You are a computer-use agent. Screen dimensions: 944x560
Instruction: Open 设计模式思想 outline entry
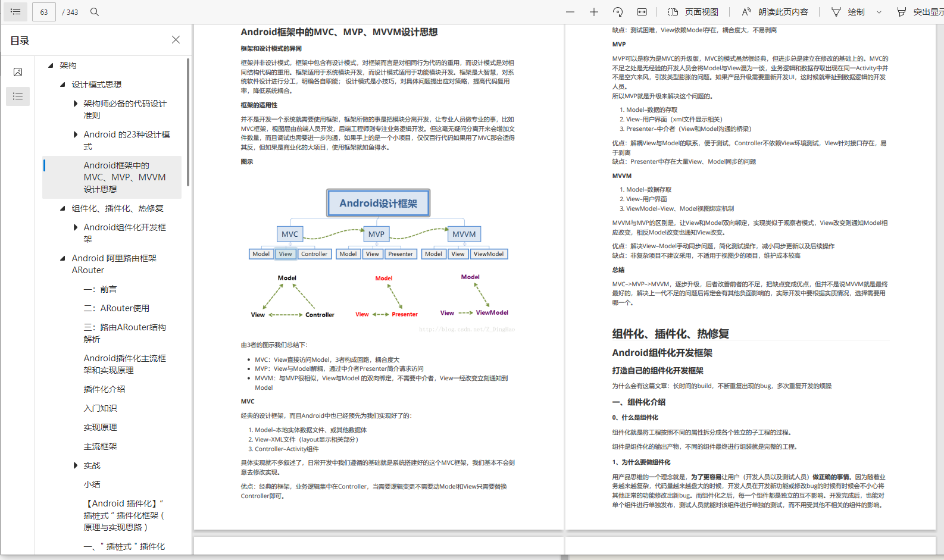[96, 85]
